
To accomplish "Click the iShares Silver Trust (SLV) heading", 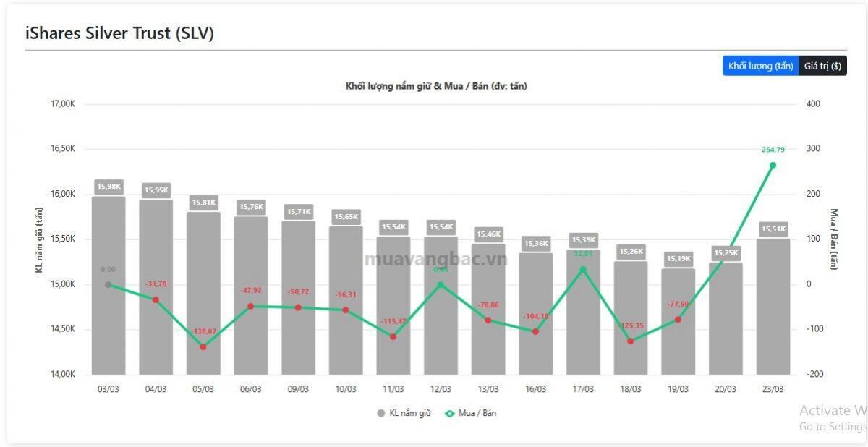I will [x=119, y=33].
